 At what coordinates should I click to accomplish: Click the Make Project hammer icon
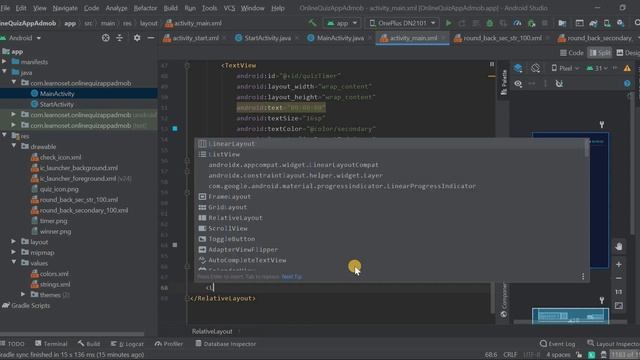[313, 23]
